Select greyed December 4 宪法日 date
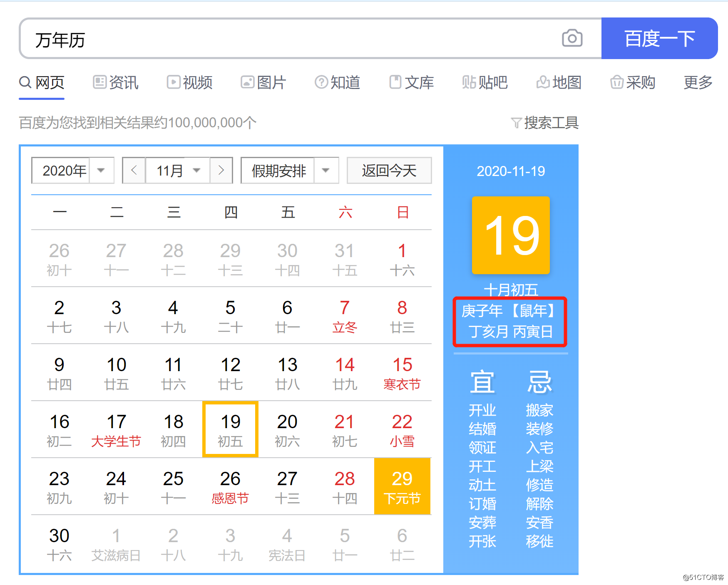Image resolution: width=728 pixels, height=585 pixels. (x=287, y=544)
